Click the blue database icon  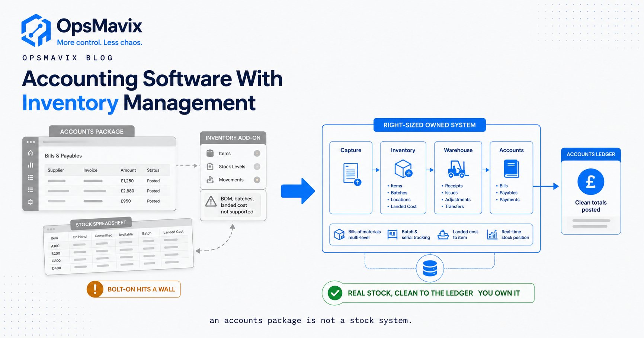click(x=430, y=268)
